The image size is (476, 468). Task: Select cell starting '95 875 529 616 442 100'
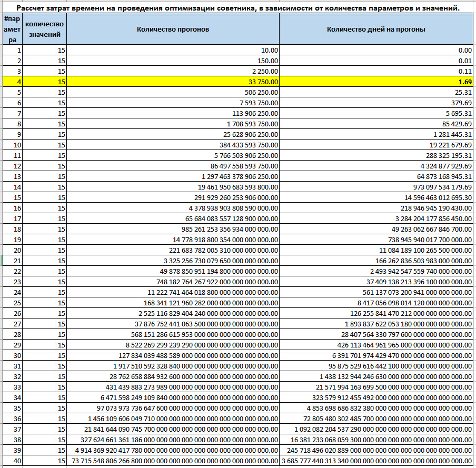click(376, 366)
